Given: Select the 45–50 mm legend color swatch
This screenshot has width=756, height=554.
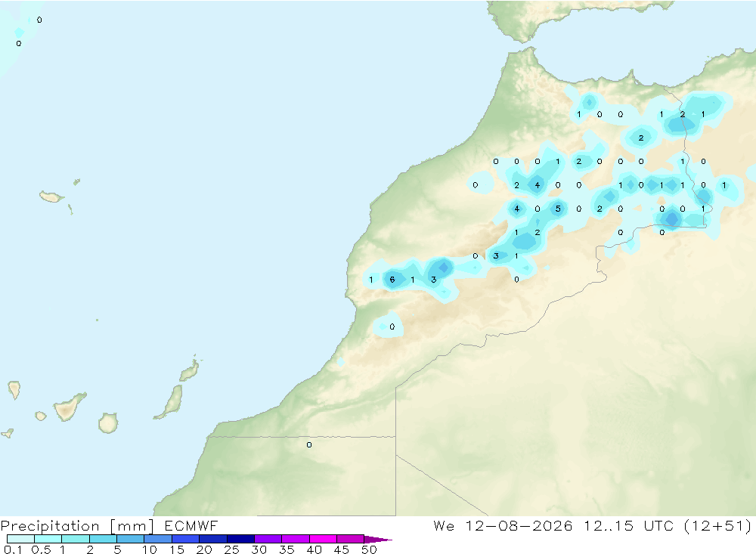Looking at the screenshot, I should click(350, 539).
